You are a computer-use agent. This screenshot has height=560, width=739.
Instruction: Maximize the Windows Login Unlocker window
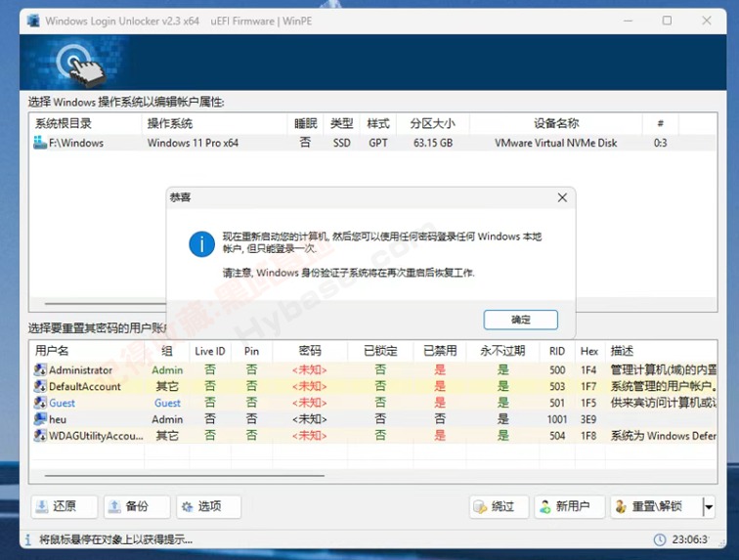coord(667,21)
